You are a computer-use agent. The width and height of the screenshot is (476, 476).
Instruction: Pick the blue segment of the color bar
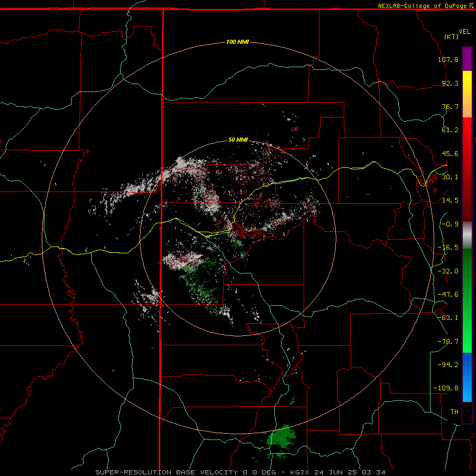(x=467, y=377)
